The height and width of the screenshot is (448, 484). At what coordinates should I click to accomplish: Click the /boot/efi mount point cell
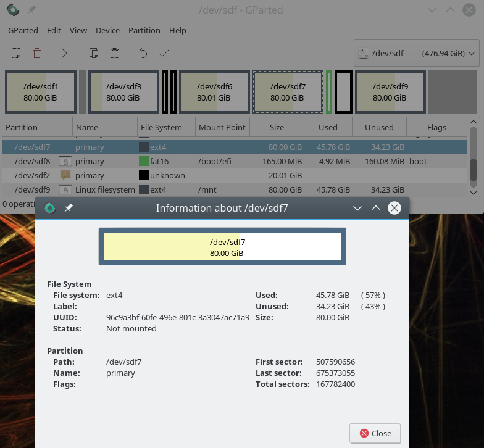(x=215, y=162)
